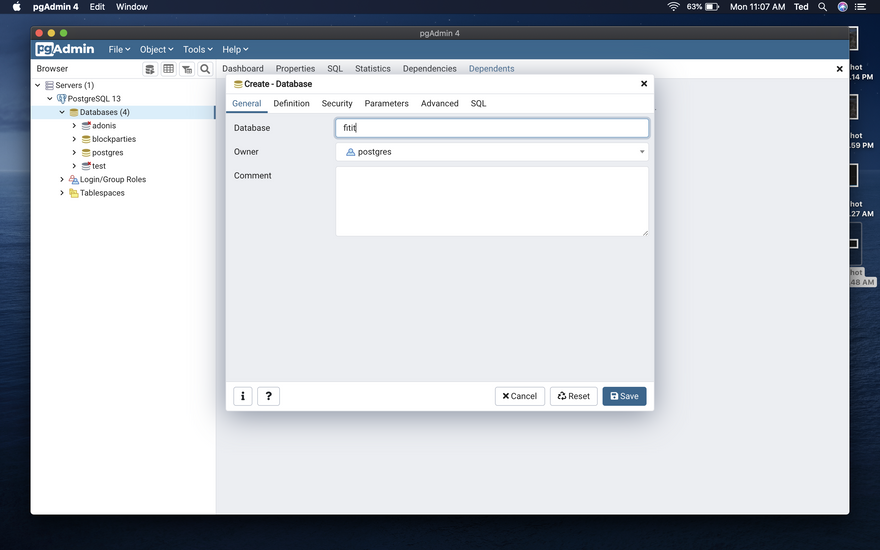Open the Tools menu

(x=198, y=49)
